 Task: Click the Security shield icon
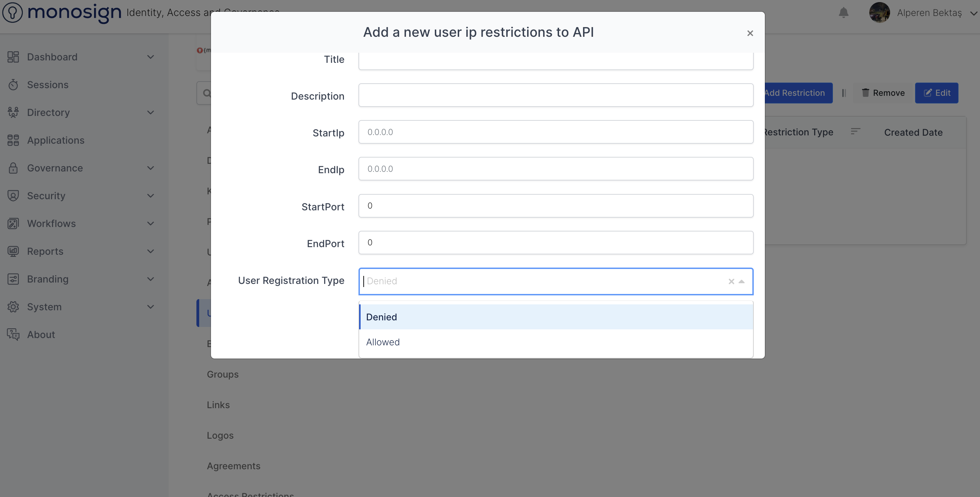[x=13, y=196]
